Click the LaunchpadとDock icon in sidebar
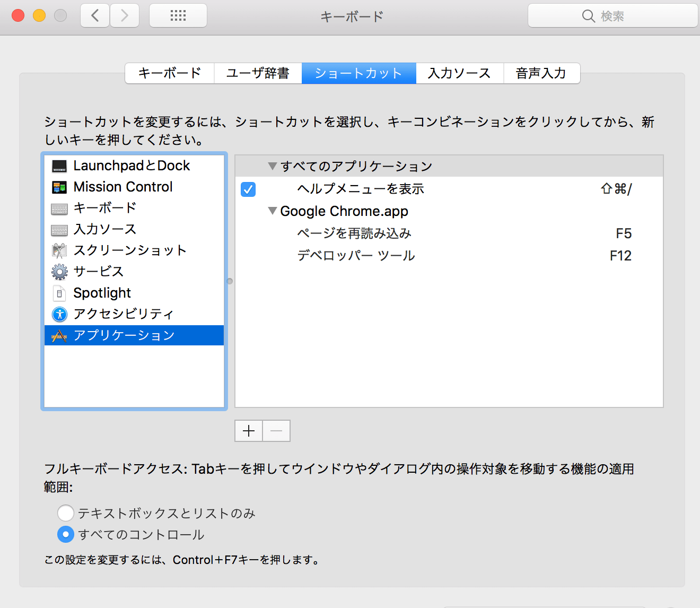 click(59, 166)
